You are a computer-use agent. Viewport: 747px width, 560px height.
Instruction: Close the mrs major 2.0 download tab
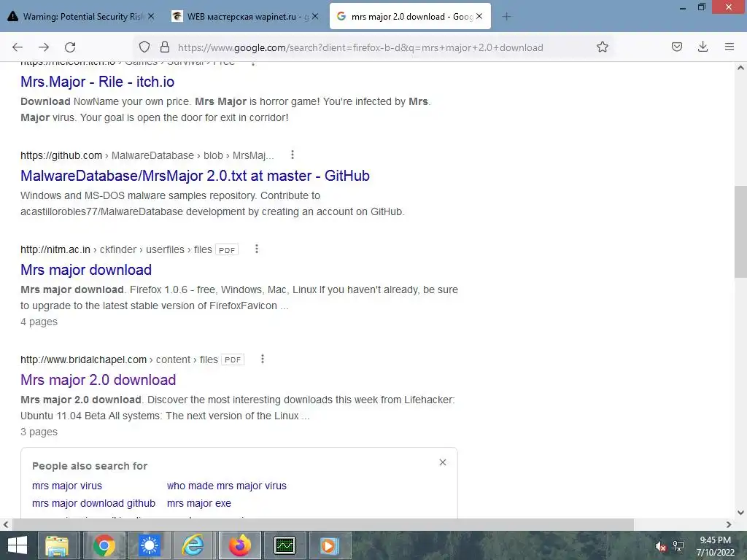coord(479,16)
